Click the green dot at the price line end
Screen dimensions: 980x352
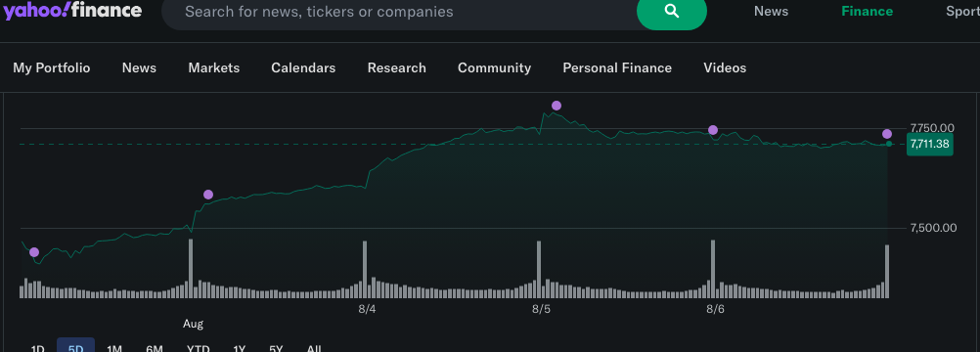[889, 144]
